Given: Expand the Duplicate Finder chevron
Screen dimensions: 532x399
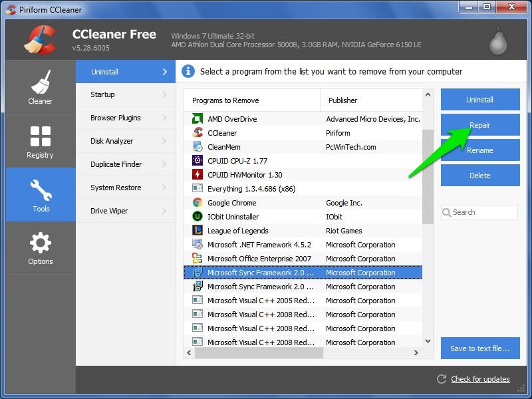Looking at the screenshot, I should (x=164, y=164).
